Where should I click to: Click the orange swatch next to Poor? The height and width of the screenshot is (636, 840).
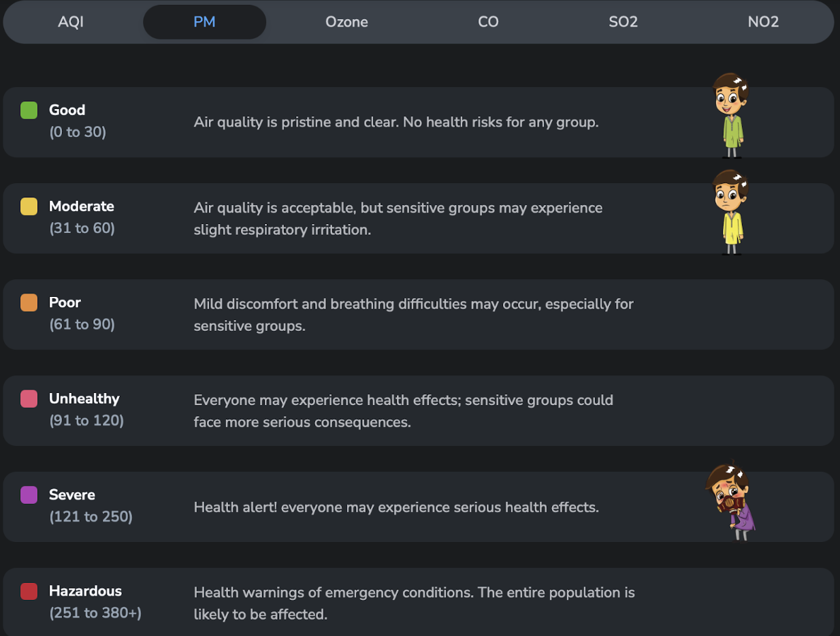tap(28, 302)
